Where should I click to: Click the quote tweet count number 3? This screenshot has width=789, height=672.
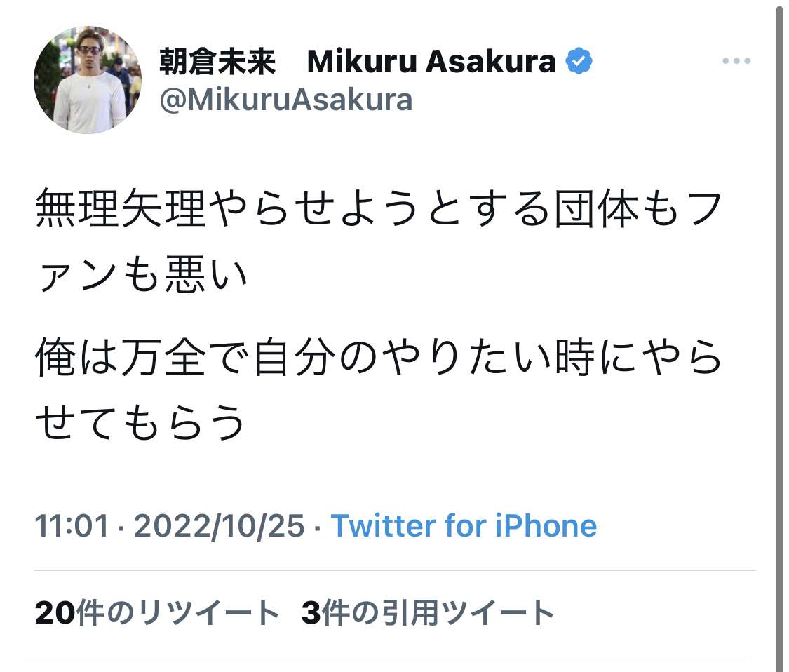pyautogui.click(x=311, y=613)
